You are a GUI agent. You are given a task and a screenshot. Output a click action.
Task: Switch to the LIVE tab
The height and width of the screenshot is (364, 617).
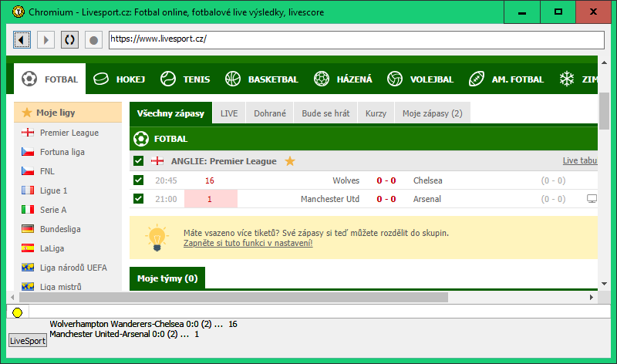tap(229, 113)
